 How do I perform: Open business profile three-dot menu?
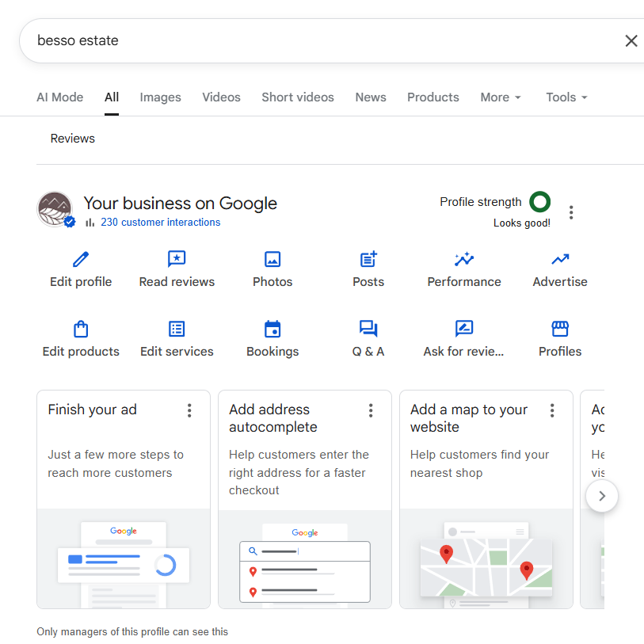click(x=571, y=212)
